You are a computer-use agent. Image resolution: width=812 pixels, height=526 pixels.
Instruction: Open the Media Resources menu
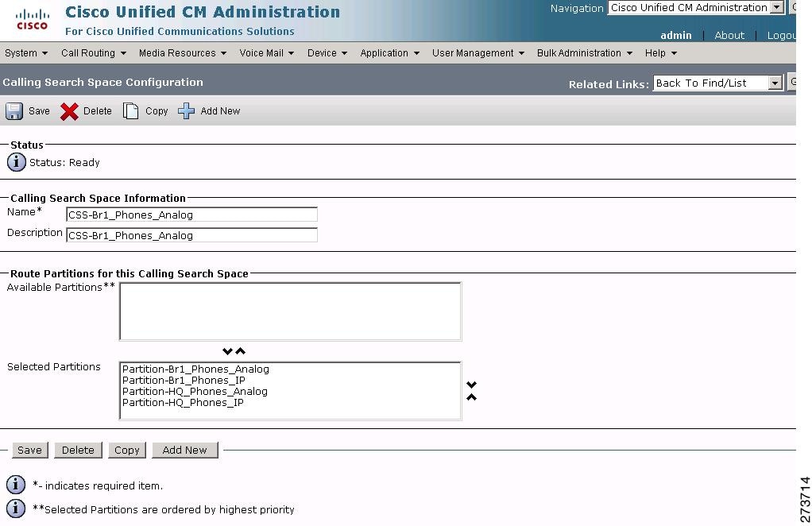point(182,52)
